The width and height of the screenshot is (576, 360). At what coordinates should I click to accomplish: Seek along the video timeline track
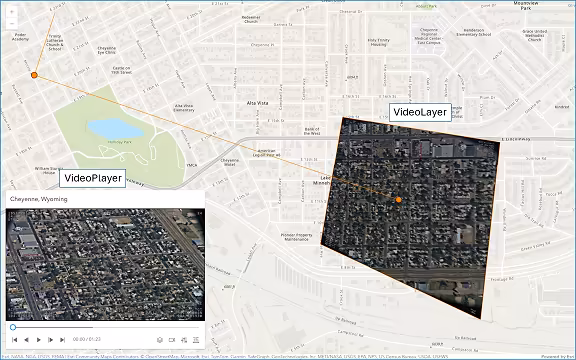click(x=107, y=327)
